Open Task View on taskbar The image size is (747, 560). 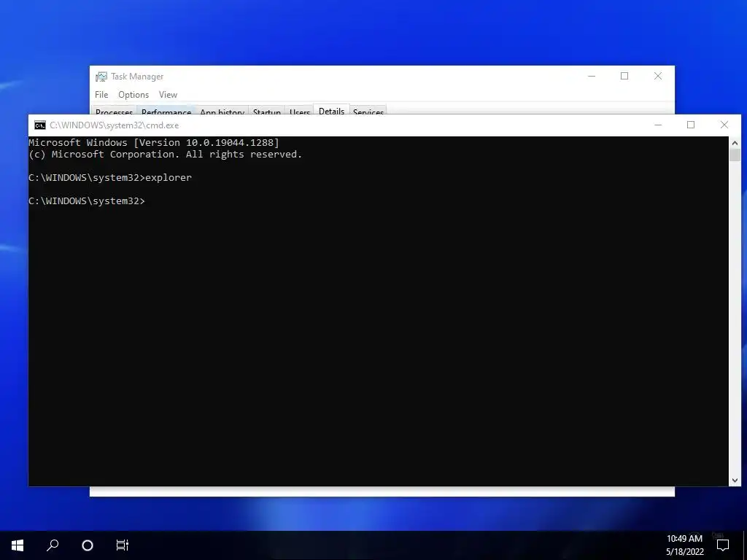click(x=123, y=545)
